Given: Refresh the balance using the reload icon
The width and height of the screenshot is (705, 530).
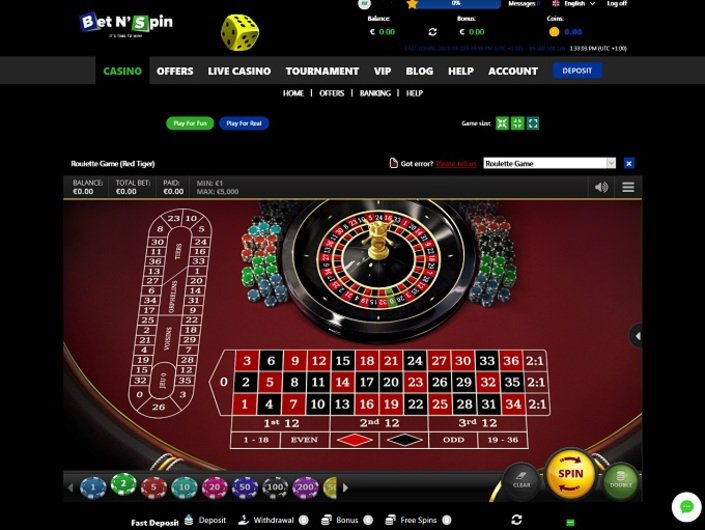Looking at the screenshot, I should [x=433, y=32].
